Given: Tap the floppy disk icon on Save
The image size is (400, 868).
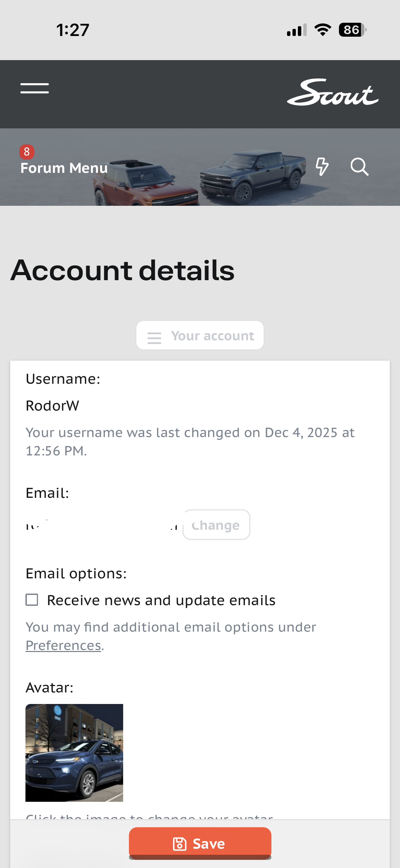Looking at the screenshot, I should [x=180, y=844].
